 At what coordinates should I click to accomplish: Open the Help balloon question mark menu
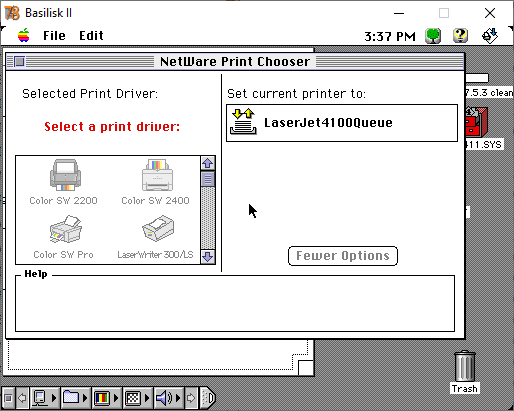coord(460,36)
